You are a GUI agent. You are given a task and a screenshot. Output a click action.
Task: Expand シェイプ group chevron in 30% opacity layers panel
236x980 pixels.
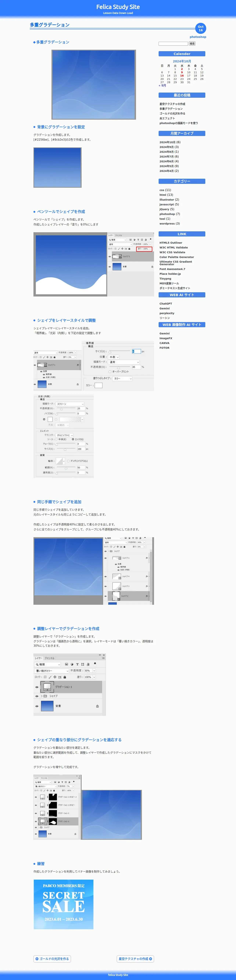point(41,696)
